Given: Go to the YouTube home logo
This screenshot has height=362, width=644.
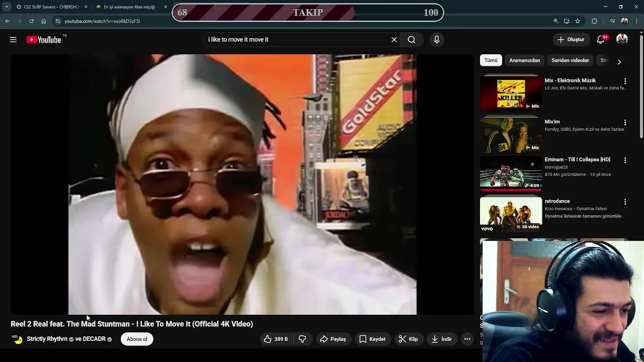Looking at the screenshot, I should click(44, 40).
